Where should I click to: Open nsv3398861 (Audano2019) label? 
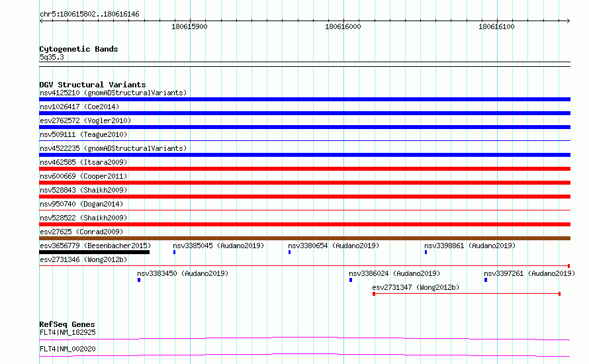click(x=470, y=246)
